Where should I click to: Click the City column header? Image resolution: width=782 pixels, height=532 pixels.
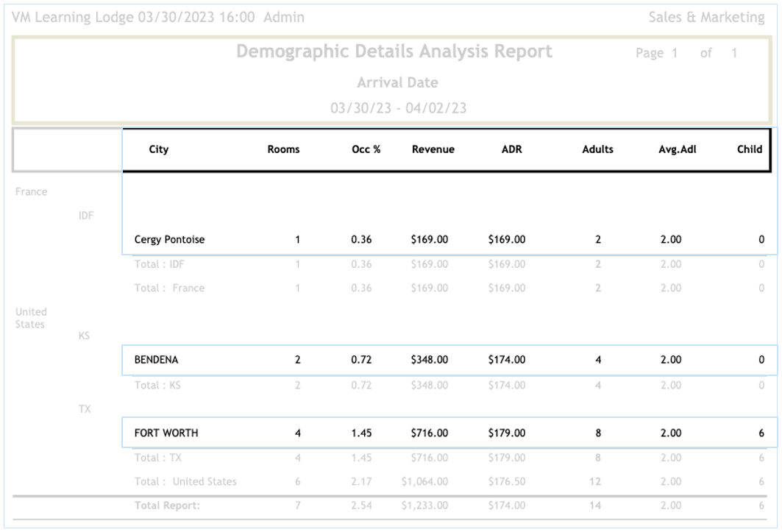coord(158,149)
